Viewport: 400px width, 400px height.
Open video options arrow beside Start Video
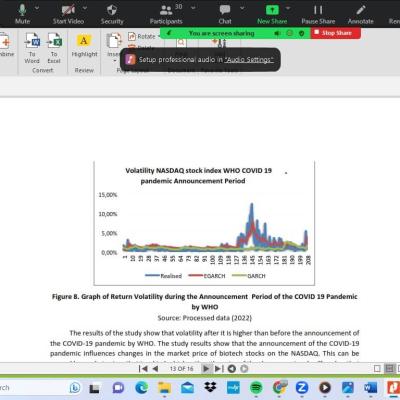point(85,8)
